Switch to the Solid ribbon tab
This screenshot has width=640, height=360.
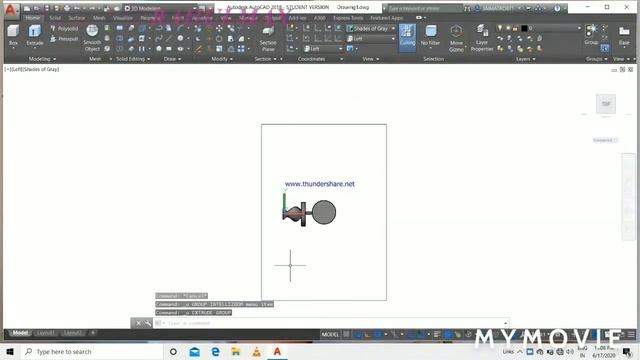[x=55, y=18]
